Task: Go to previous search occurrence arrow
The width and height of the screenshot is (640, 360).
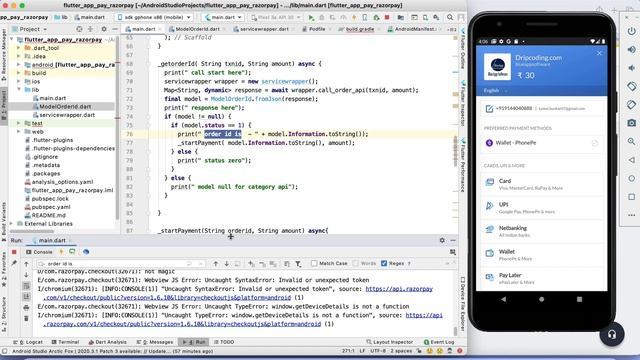Action: [216, 264]
